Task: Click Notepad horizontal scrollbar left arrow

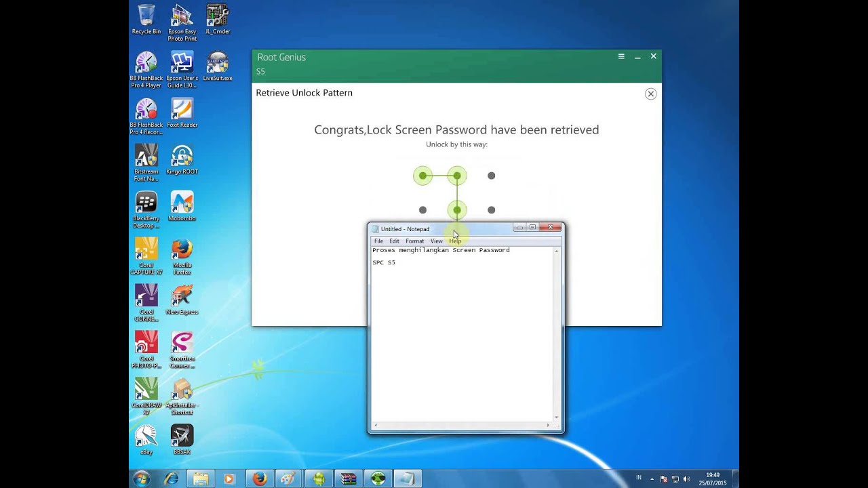Action: pos(375,426)
